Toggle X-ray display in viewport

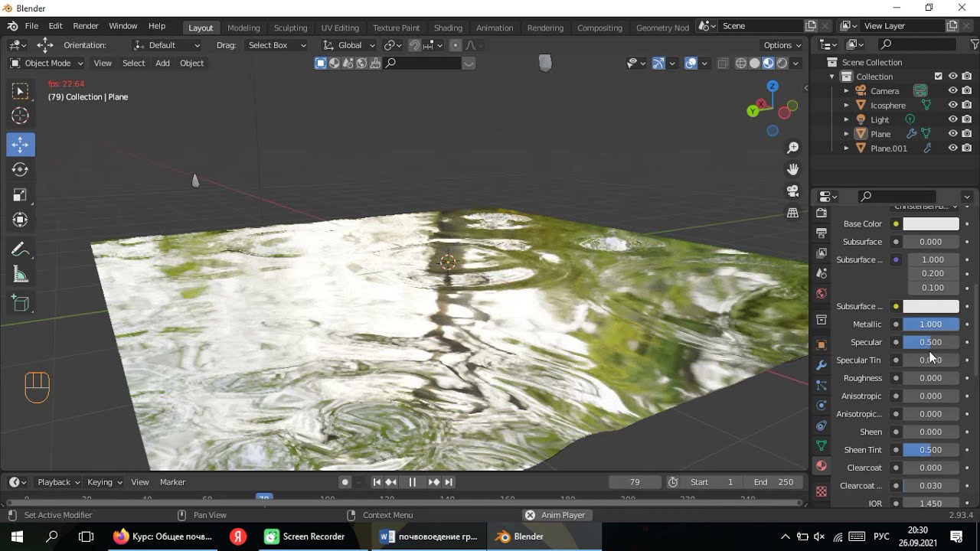(x=723, y=64)
